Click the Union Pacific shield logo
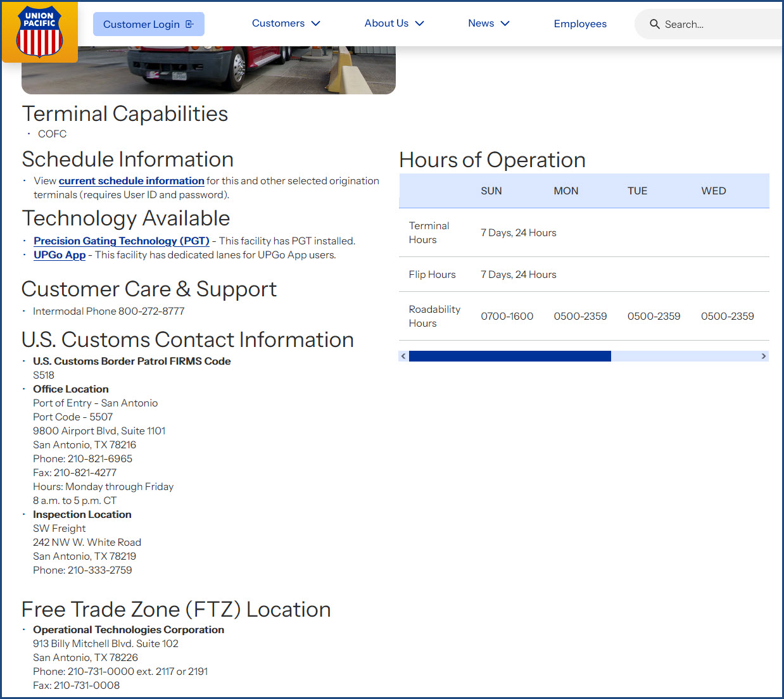Screen dimensions: 784x699 tap(40, 32)
